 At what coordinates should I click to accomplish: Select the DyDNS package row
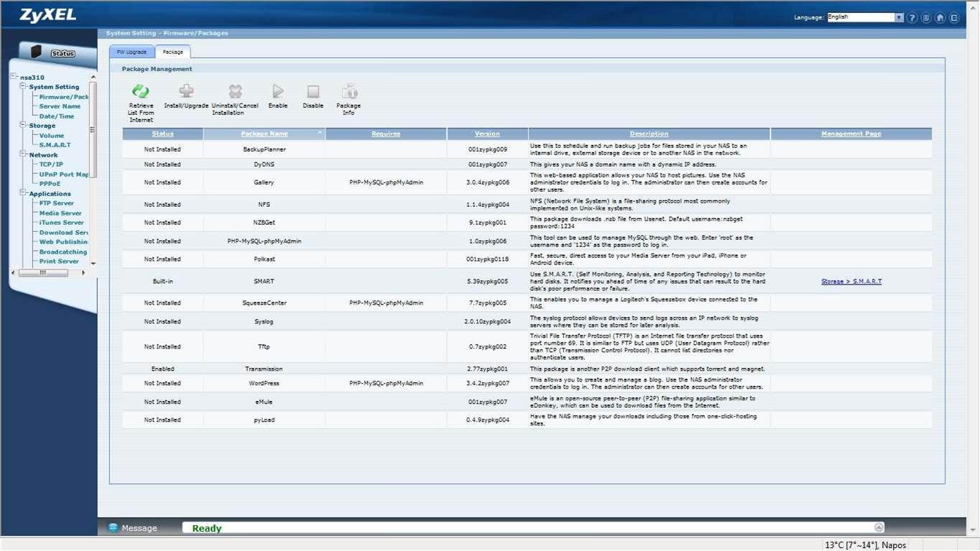tap(527, 165)
